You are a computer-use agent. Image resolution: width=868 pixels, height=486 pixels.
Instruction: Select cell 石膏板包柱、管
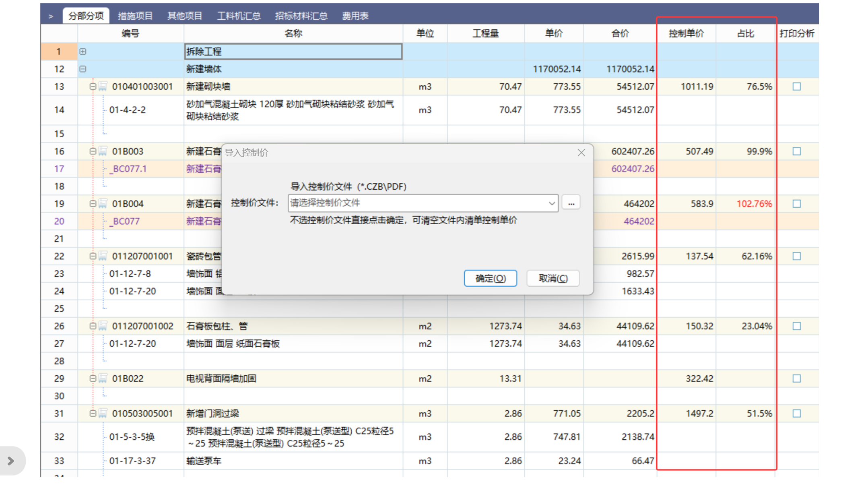click(x=293, y=326)
